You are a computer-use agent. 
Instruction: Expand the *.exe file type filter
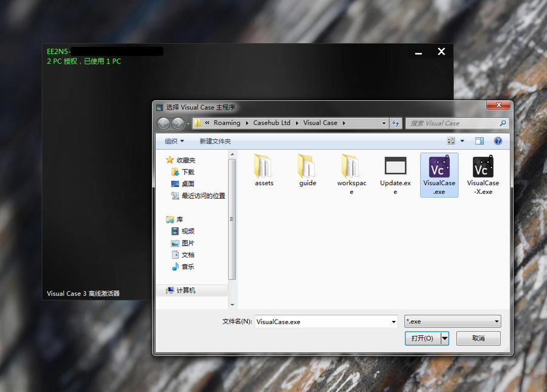[497, 322]
